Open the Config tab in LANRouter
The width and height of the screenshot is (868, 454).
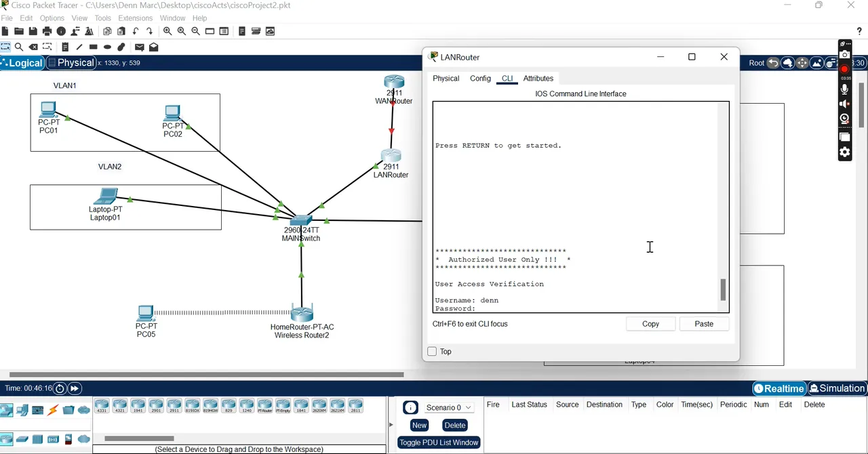pos(480,79)
